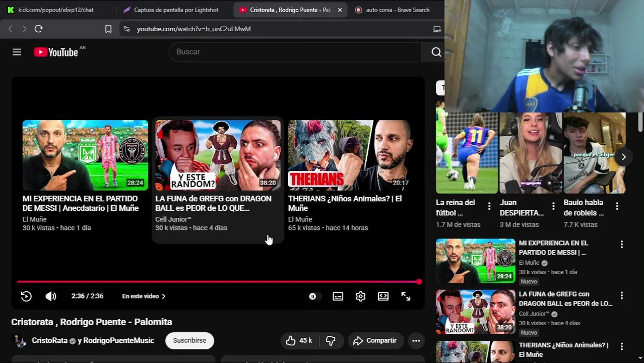644x363 pixels.
Task: Open sidebar video MI EXPERIENCIA EN EL PARTIDO DE MESSI
Action: (x=476, y=261)
